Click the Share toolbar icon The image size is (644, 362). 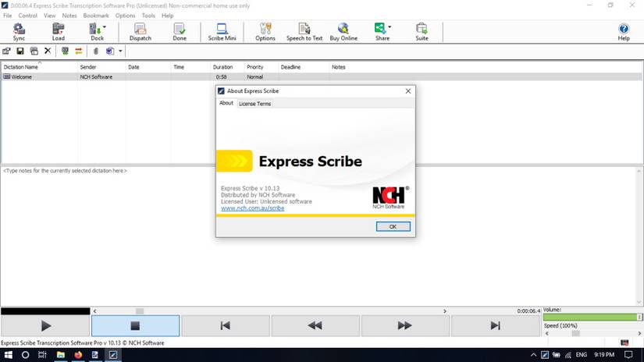381,32
